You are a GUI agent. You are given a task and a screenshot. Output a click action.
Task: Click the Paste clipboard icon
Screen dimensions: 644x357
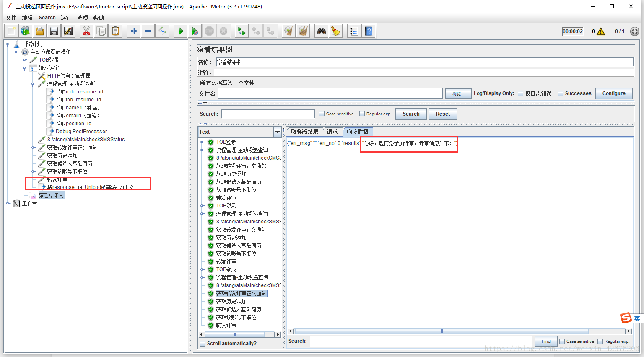pos(115,31)
